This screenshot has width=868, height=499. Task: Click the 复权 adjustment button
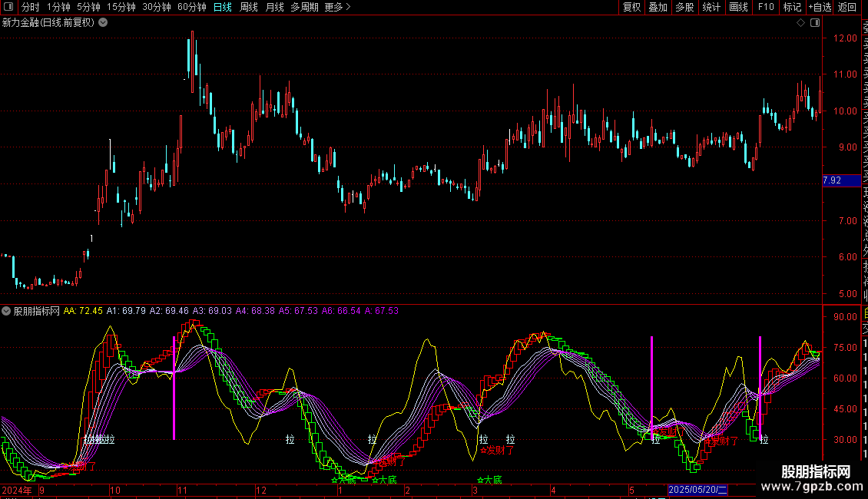pos(631,7)
